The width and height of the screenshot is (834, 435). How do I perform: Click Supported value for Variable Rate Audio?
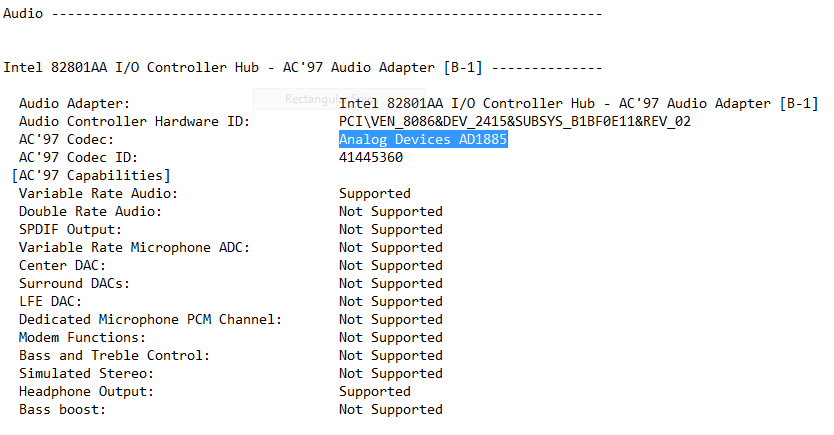(x=375, y=194)
